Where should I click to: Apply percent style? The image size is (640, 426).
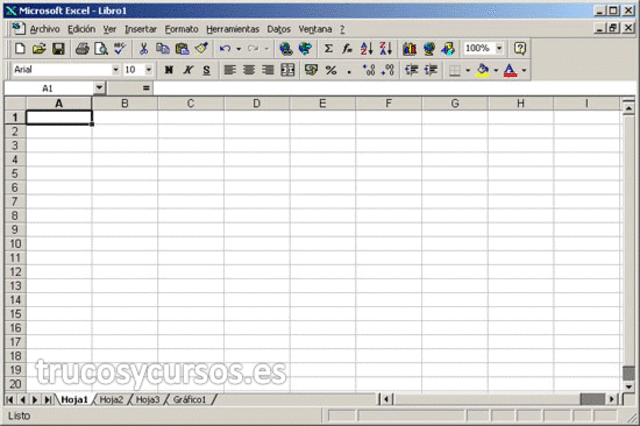(331, 70)
